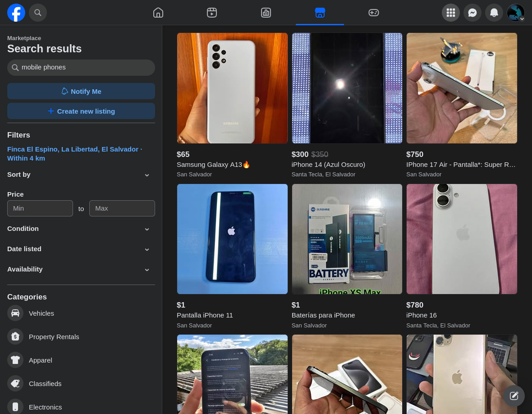Change location Finca El Espino filter

(75, 154)
